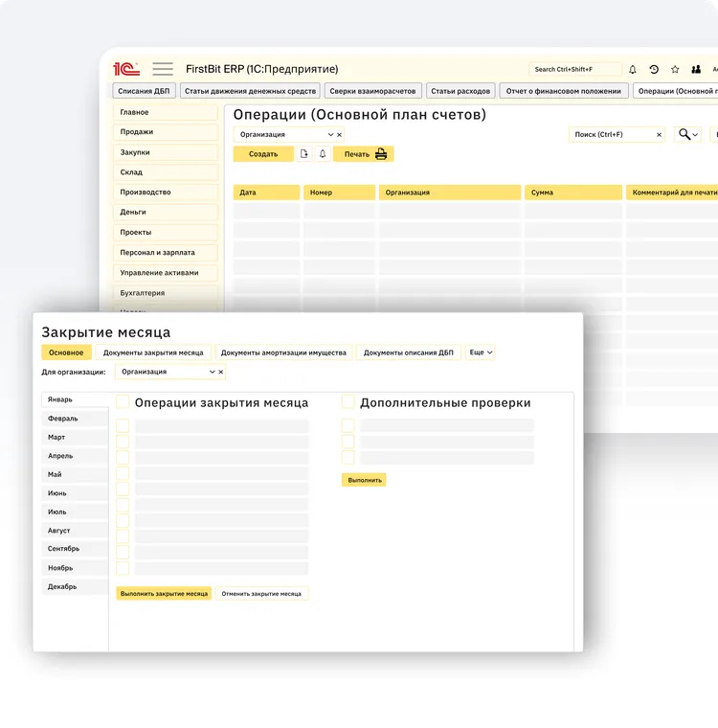Screen dimensions: 718x728
Task: Click the 1C logo icon
Action: [126, 69]
